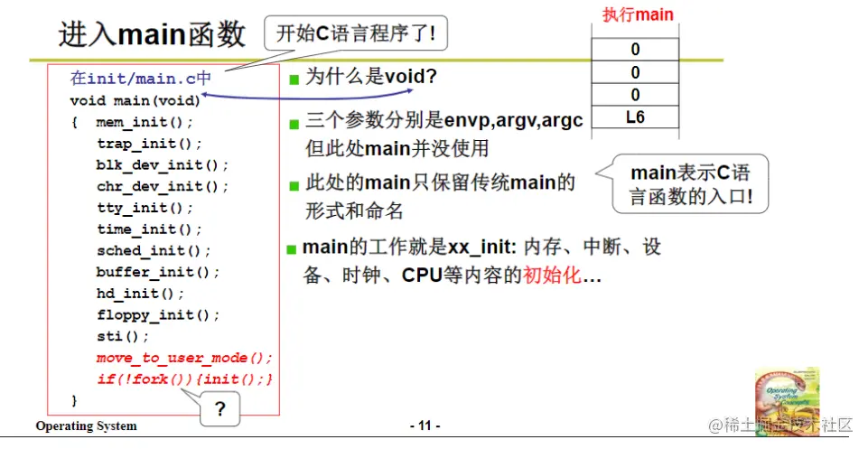Click the bullet main的工作就是xx_init
868x449 pixels.
[410, 247]
